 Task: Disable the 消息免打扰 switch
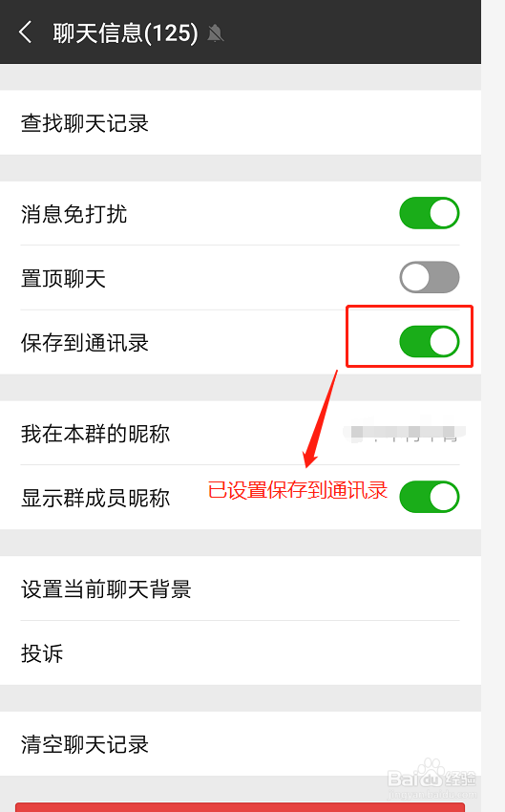point(430,213)
